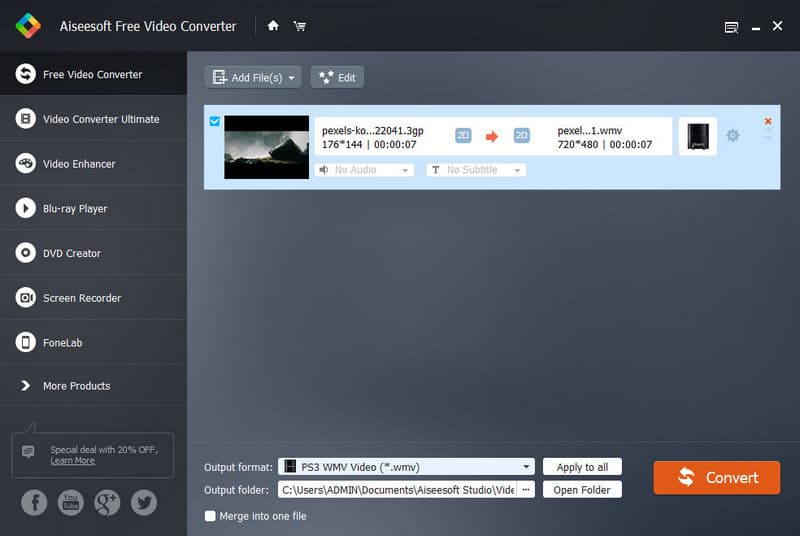Click the Learn More link
Screen dimensions: 800x536
click(73, 461)
